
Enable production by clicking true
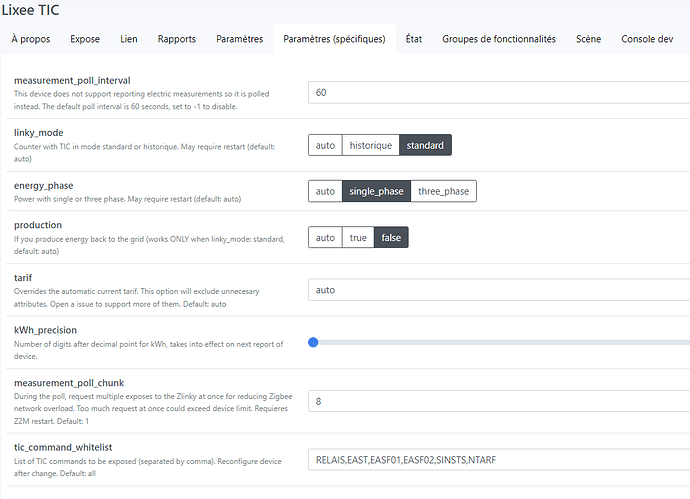pyautogui.click(x=358, y=238)
